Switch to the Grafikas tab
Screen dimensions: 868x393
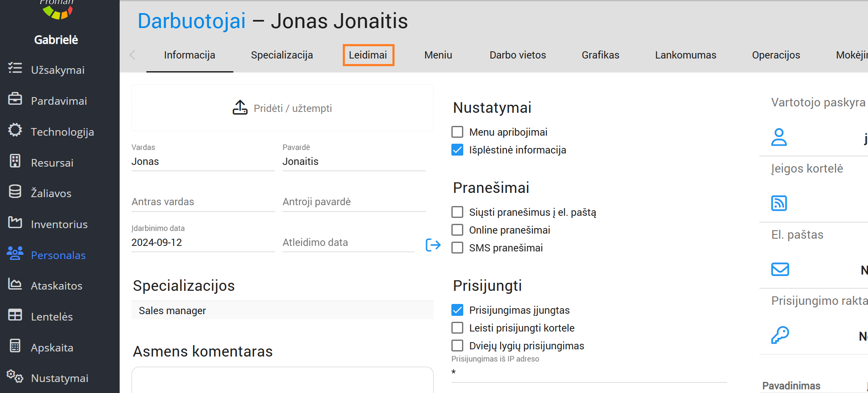[600, 55]
